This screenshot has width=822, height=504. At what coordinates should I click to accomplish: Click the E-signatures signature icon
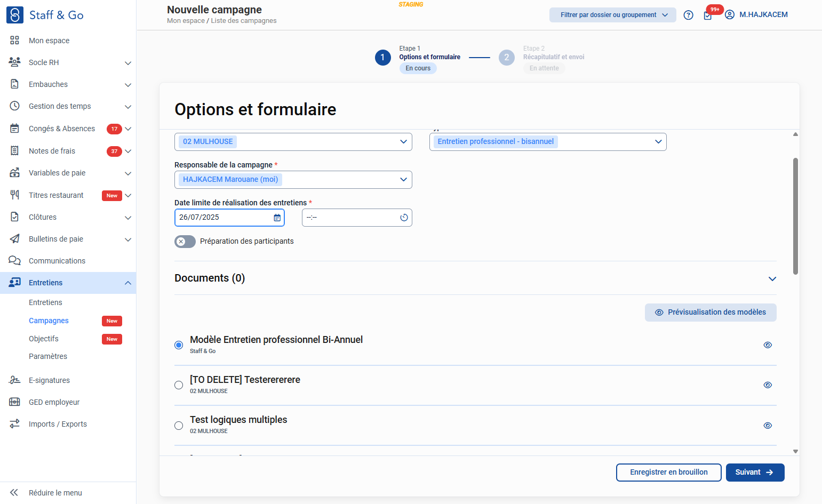[x=15, y=380]
